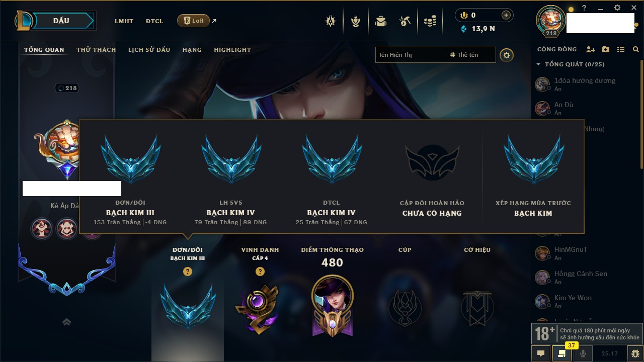This screenshot has width=644, height=362.
Task: Collapse the TỔNG QUÁT friends group
Action: pos(538,64)
